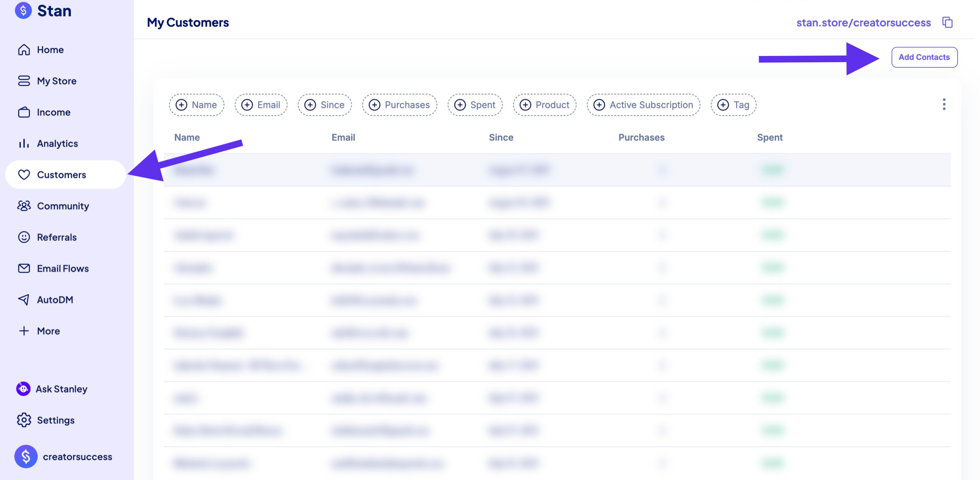Click the plus icon on the Tag filter
The image size is (980, 480).
pos(723,105)
